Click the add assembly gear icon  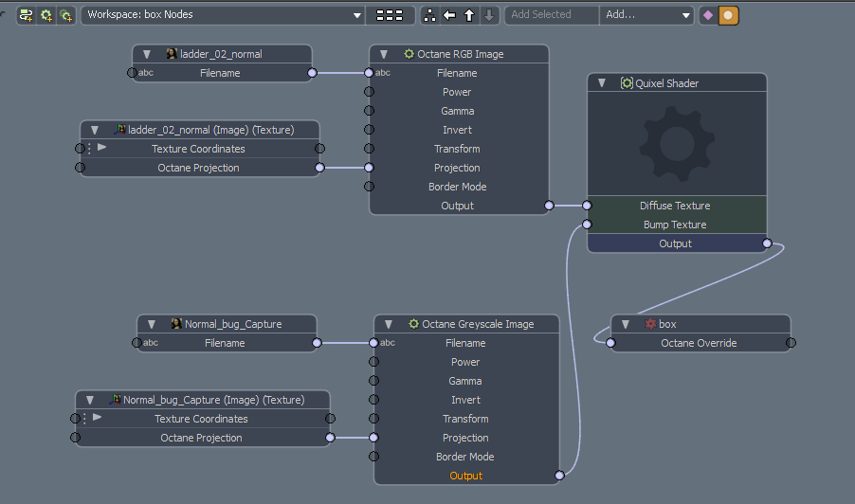45,15
